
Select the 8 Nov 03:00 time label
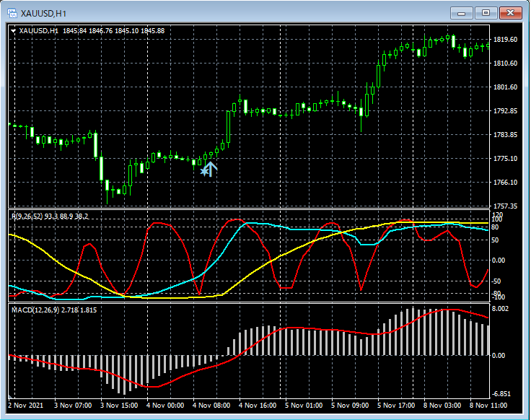pyautogui.click(x=442, y=406)
